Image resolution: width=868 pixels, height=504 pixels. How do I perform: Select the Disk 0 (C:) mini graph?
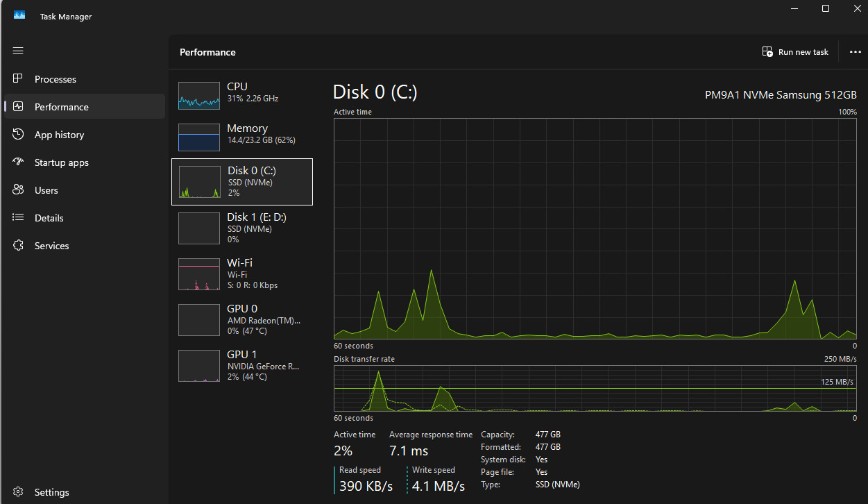point(199,182)
